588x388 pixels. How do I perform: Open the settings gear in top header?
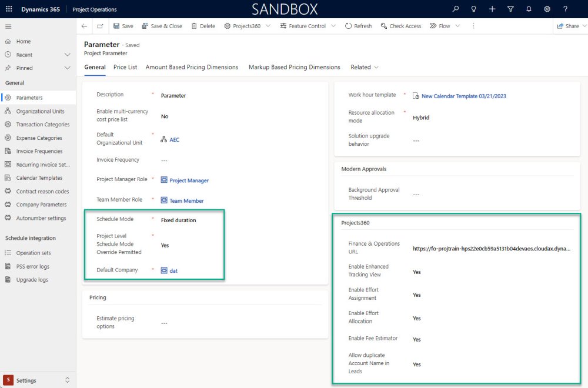[547, 9]
